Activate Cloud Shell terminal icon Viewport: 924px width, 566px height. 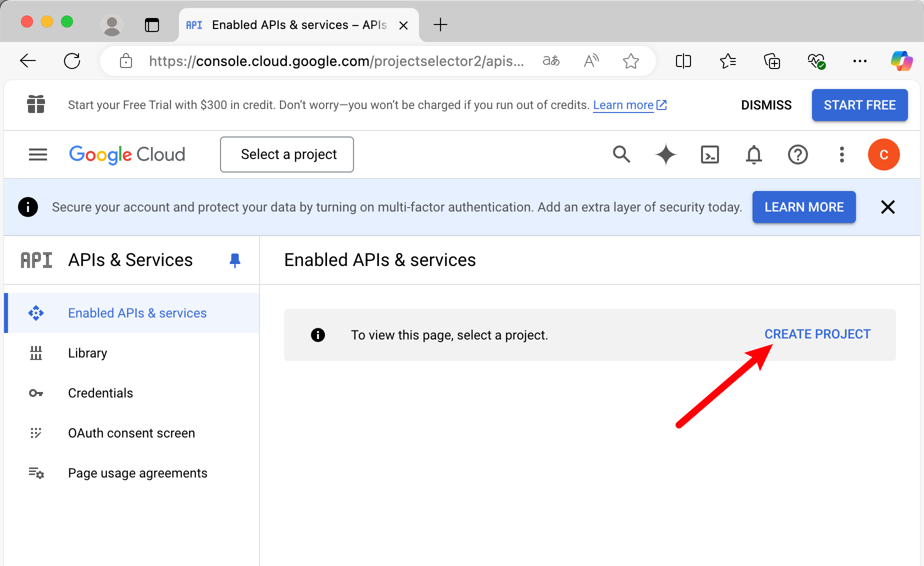pos(710,154)
